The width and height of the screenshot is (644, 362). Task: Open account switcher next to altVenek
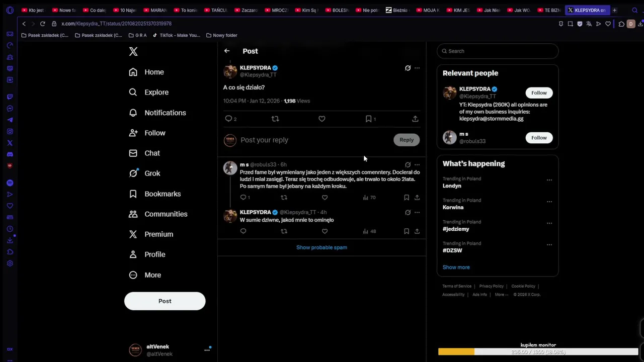pyautogui.click(x=207, y=349)
